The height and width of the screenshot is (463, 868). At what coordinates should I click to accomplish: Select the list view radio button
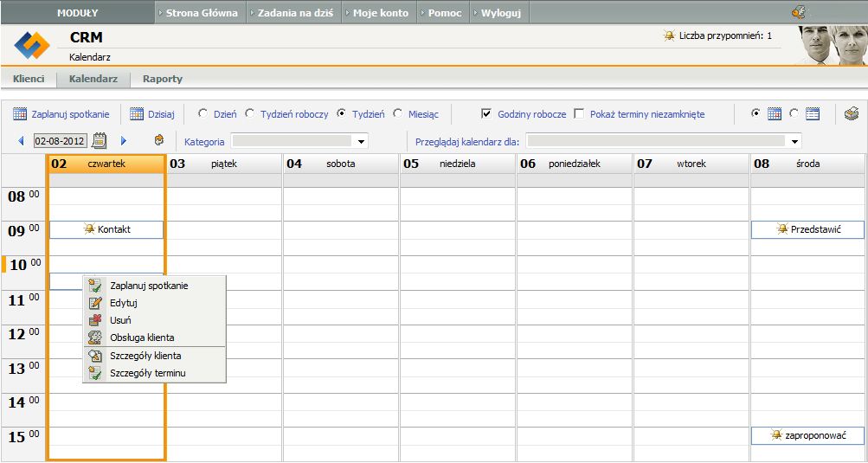794,113
